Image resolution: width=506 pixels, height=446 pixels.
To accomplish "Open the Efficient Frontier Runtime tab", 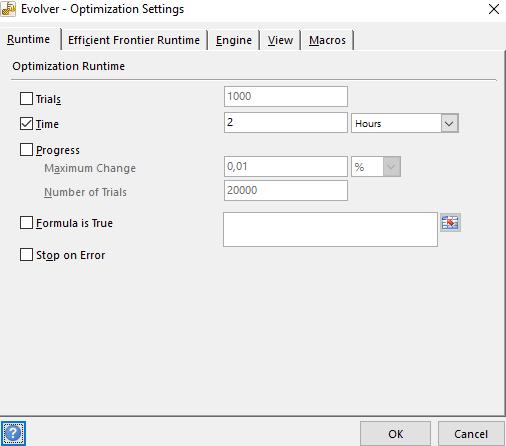I will point(134,40).
